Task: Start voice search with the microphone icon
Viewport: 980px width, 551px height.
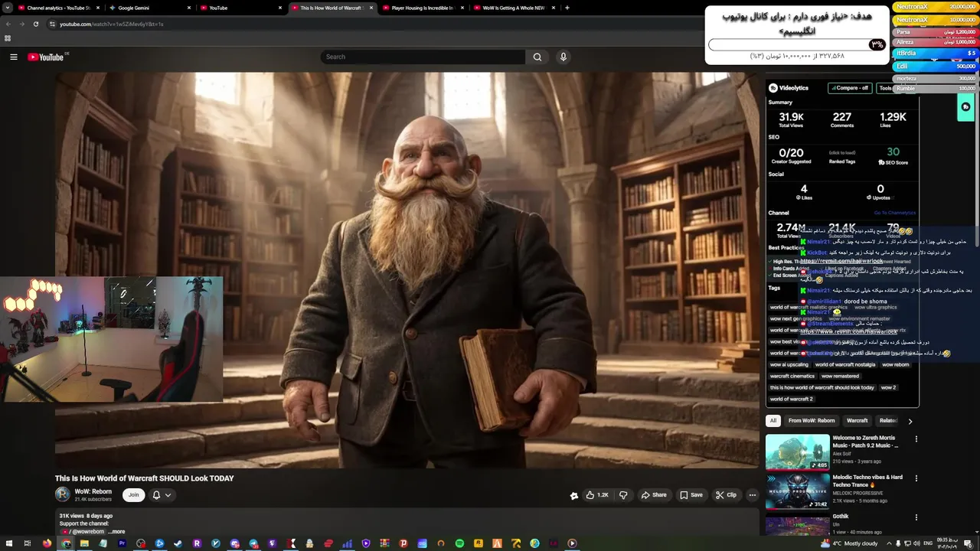Action: (563, 57)
